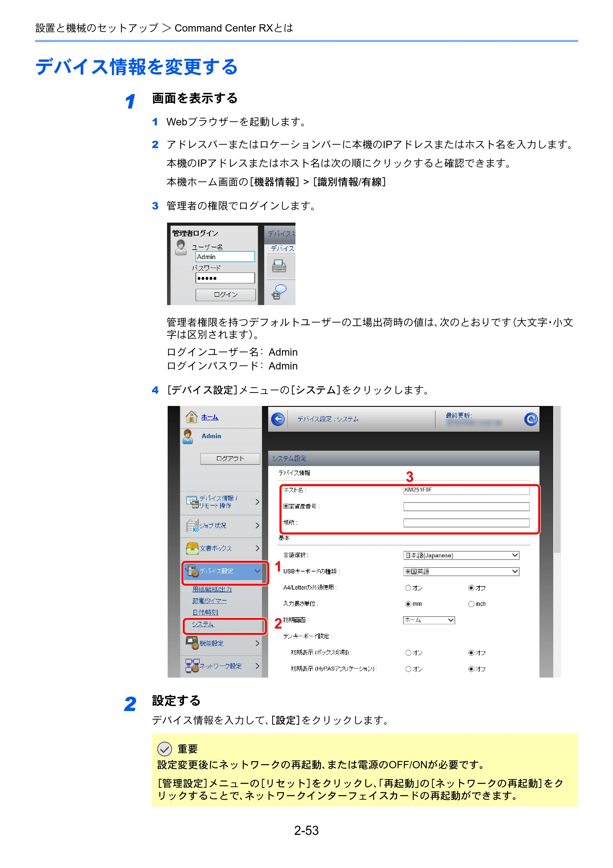Click the Admin user avatar icon

coord(188,436)
